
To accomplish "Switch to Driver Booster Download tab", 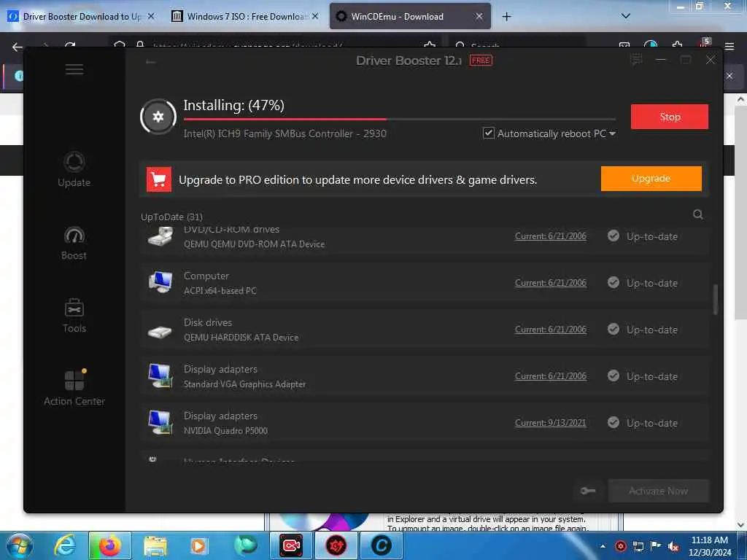I will point(81,16).
